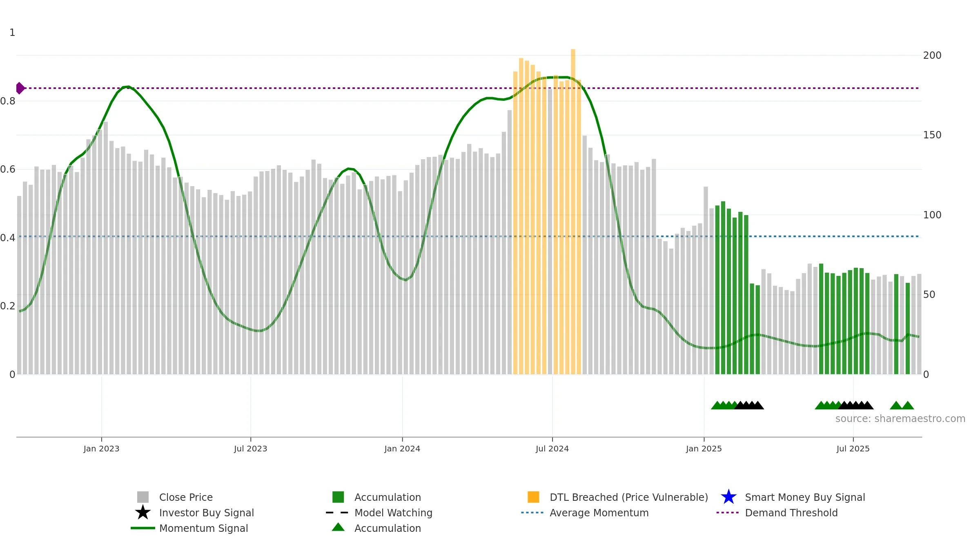
Task: Click the green triangle Accumulation legend icon
Action: point(338,527)
